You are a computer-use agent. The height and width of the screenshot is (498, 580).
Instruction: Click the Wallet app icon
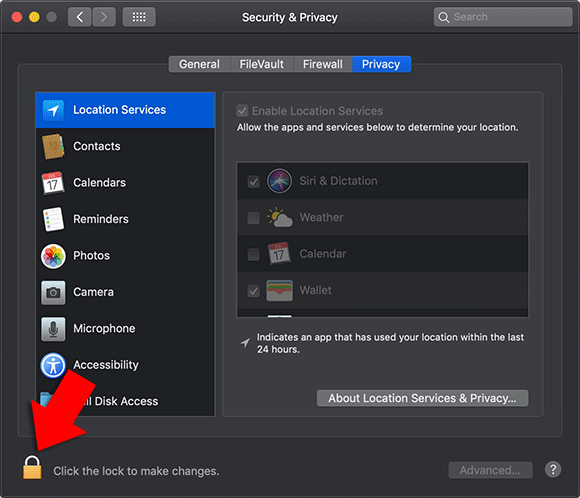279,290
